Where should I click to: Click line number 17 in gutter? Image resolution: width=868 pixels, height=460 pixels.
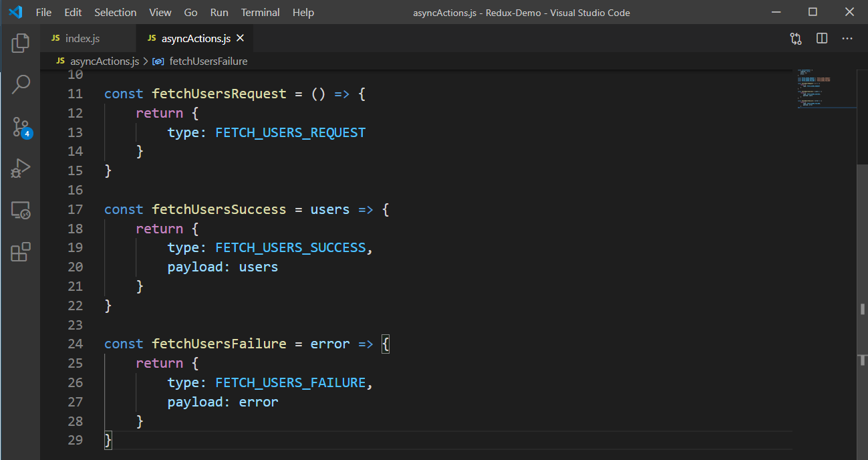pyautogui.click(x=76, y=209)
